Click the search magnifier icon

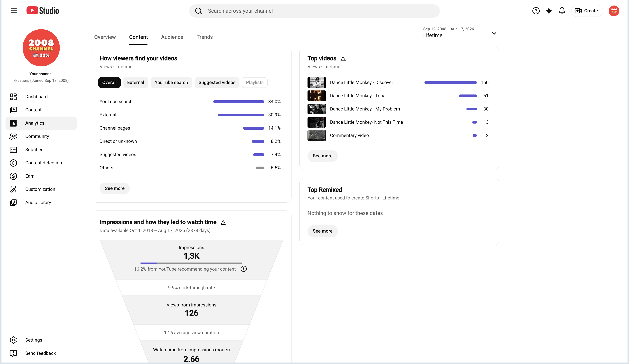[x=198, y=11]
